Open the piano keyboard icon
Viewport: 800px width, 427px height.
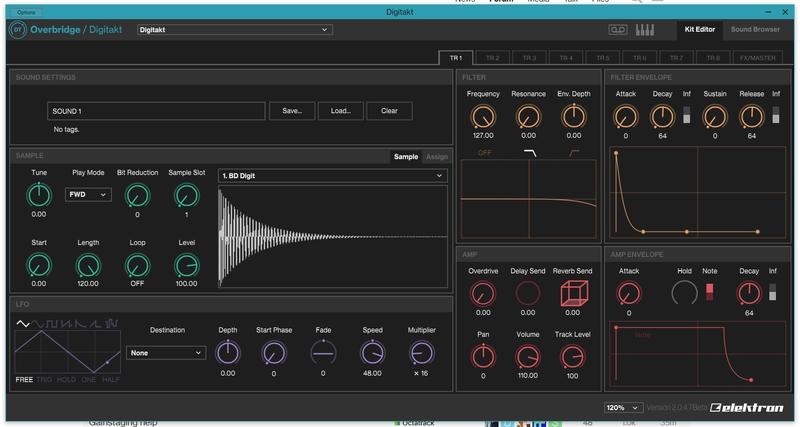pyautogui.click(x=644, y=30)
